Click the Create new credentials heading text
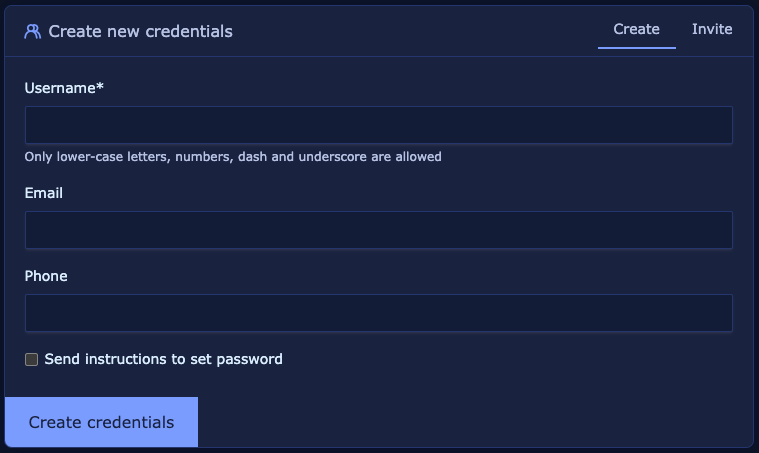 [140, 31]
